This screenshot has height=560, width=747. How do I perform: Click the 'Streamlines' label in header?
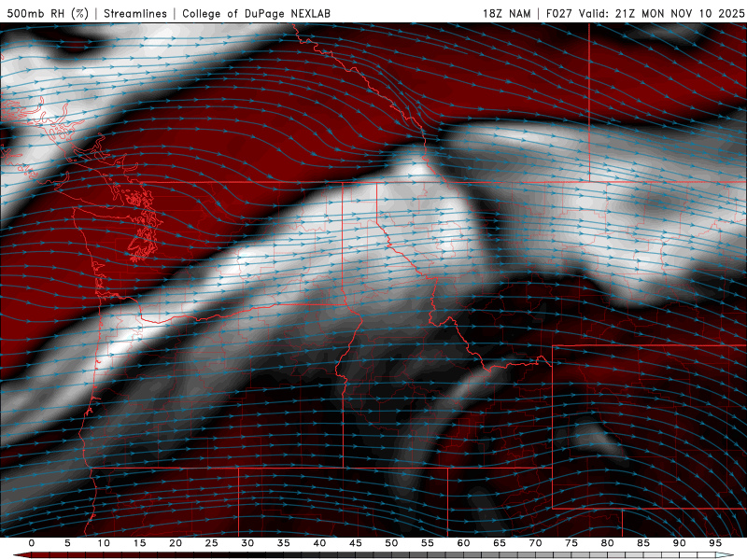135,13
